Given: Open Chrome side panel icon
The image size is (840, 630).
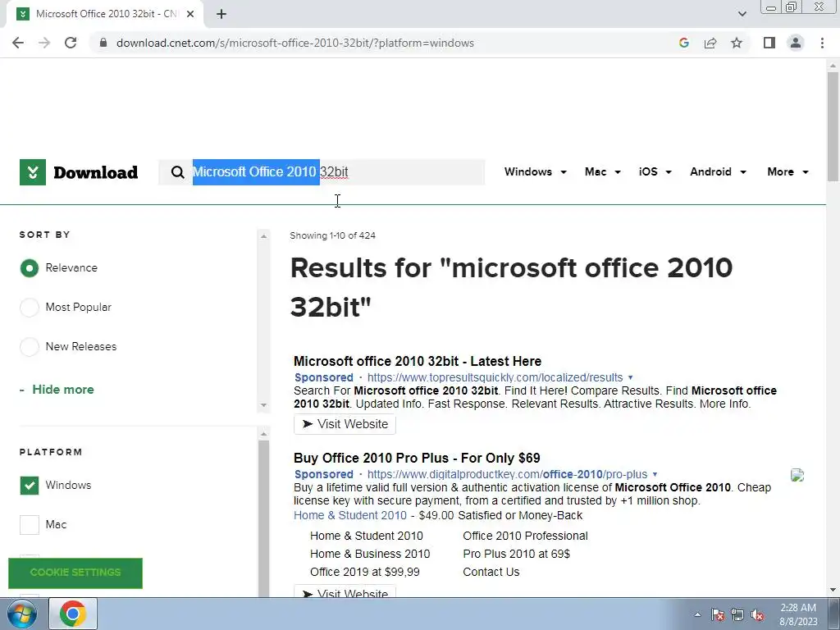Looking at the screenshot, I should [x=769, y=43].
